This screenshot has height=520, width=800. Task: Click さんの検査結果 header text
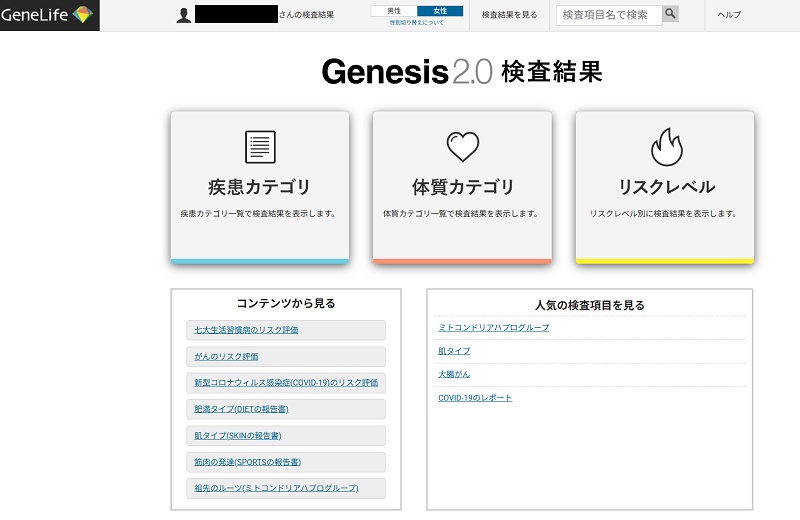(306, 15)
